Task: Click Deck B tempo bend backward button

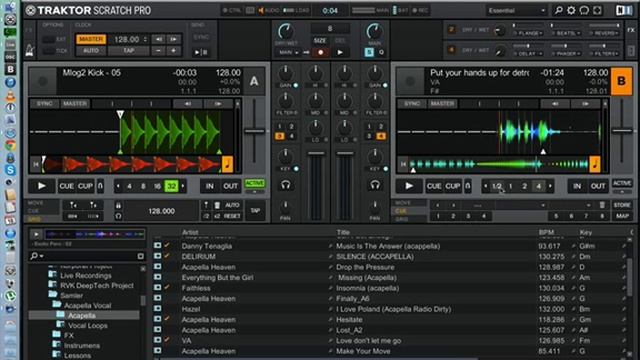Action: coord(555,104)
